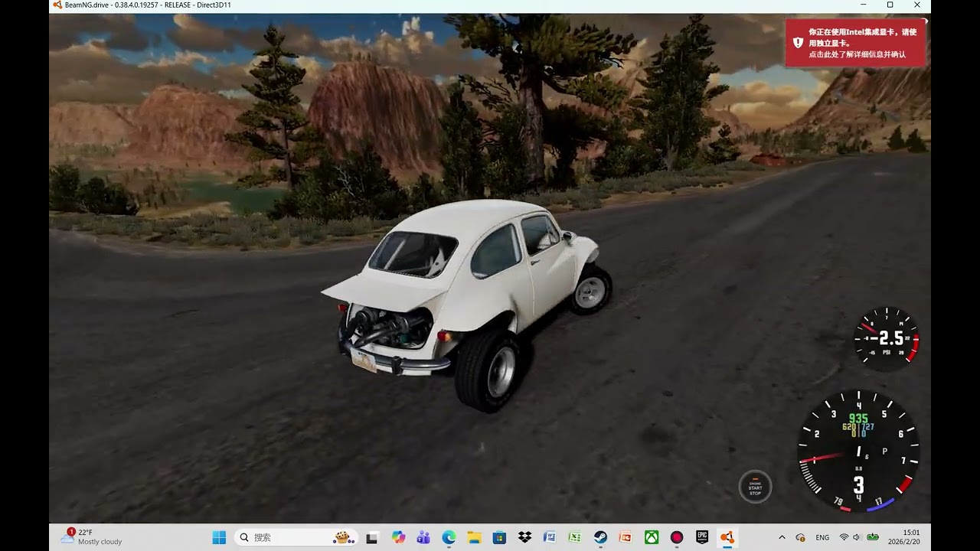Image resolution: width=980 pixels, height=551 pixels.
Task: Open Task View from the taskbar
Action: (x=372, y=537)
